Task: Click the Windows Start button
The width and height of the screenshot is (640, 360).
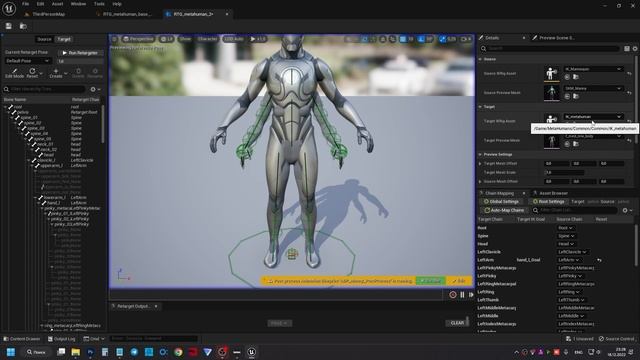Action: pos(11,352)
